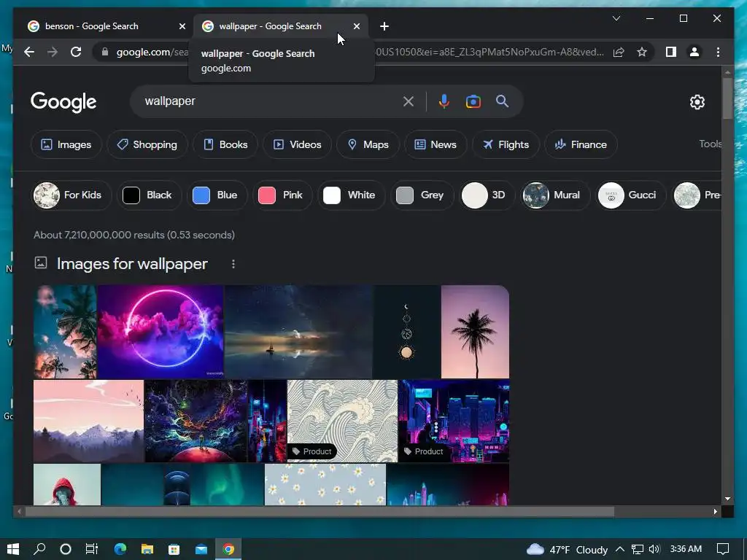
Task: Switch to News results
Action: click(x=436, y=145)
